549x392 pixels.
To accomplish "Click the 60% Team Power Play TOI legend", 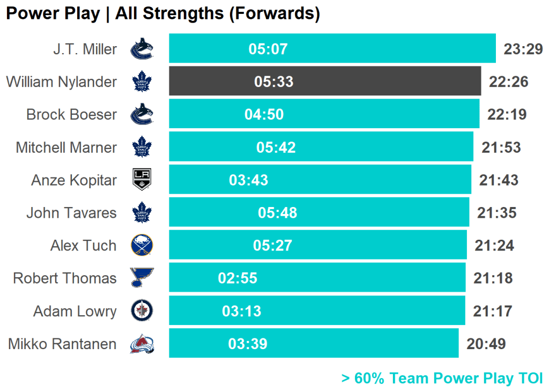I will click(442, 378).
